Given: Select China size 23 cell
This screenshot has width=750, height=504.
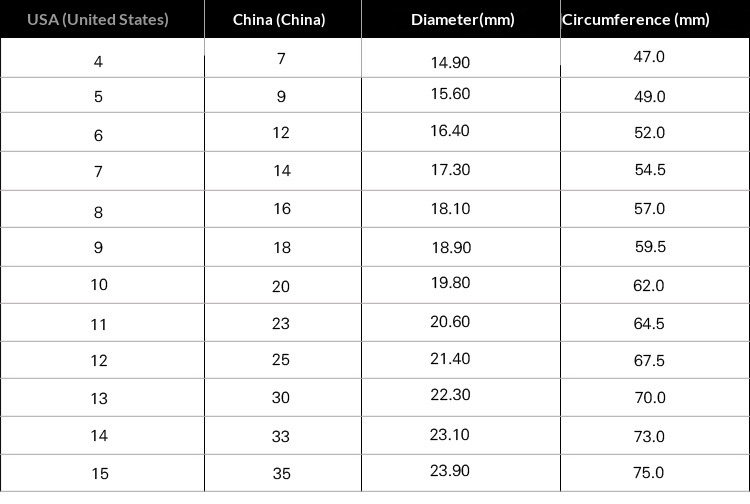Looking at the screenshot, I should (281, 324).
